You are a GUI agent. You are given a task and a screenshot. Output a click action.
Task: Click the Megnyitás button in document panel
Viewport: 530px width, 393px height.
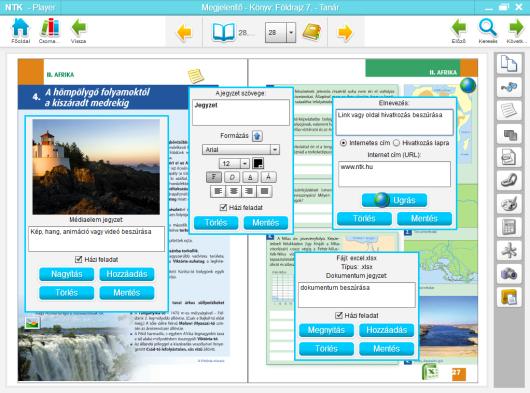[x=326, y=330]
